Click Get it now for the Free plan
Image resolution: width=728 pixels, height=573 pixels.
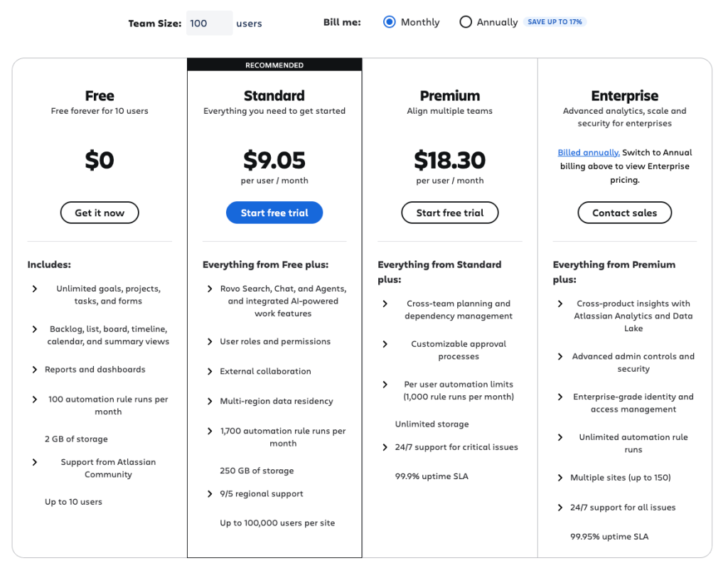click(100, 213)
